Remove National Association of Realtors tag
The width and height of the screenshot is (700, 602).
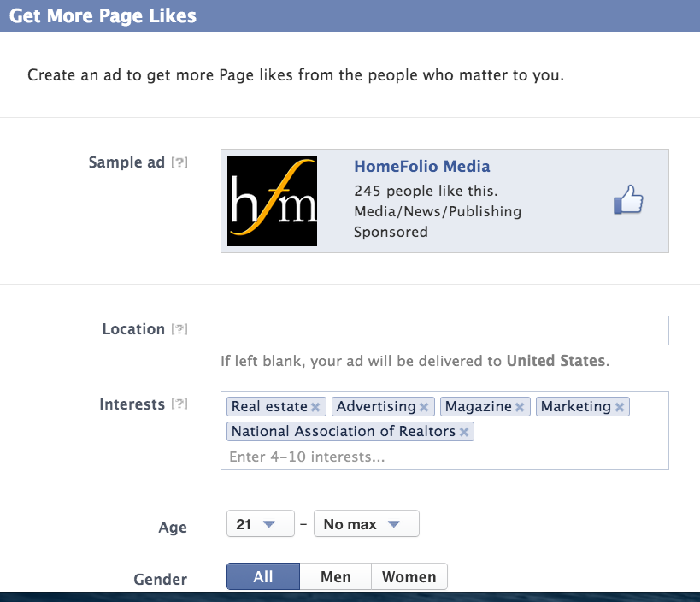pos(464,432)
